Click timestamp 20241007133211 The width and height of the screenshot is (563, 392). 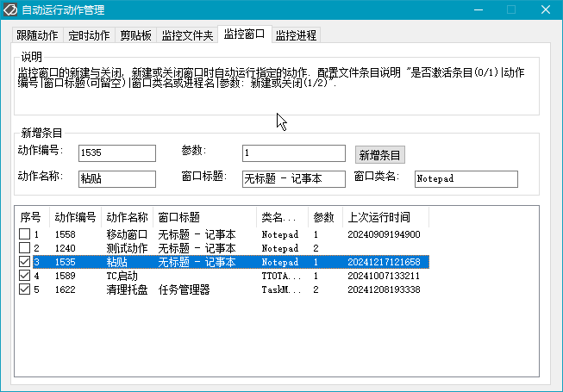tap(384, 276)
